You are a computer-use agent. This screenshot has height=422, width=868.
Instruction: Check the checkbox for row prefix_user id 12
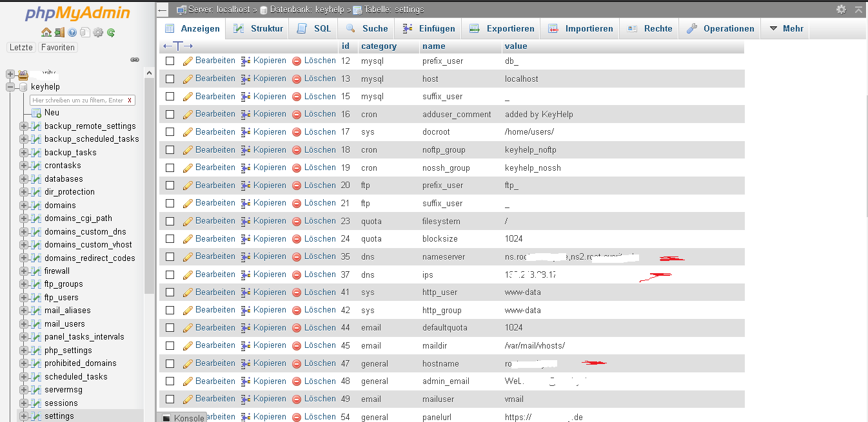170,61
